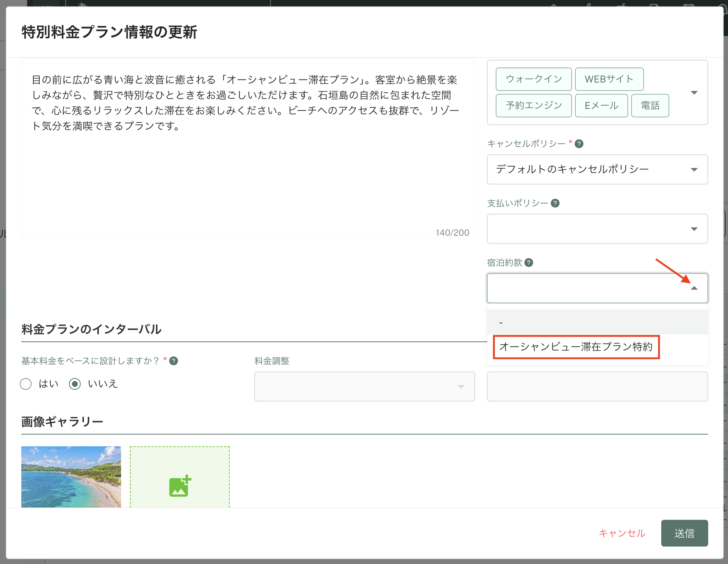Click the 特別料金プラン情報の更新 title

click(x=109, y=32)
